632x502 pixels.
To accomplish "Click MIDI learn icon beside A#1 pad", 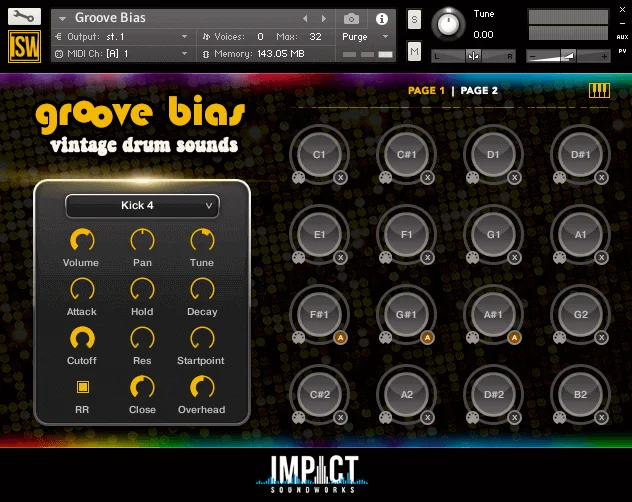I will 472,338.
